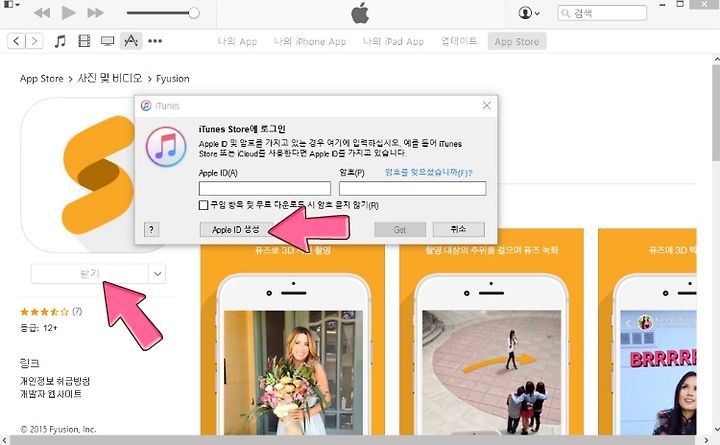Click the rewind playback button
The height and width of the screenshot is (445, 720).
(42, 13)
